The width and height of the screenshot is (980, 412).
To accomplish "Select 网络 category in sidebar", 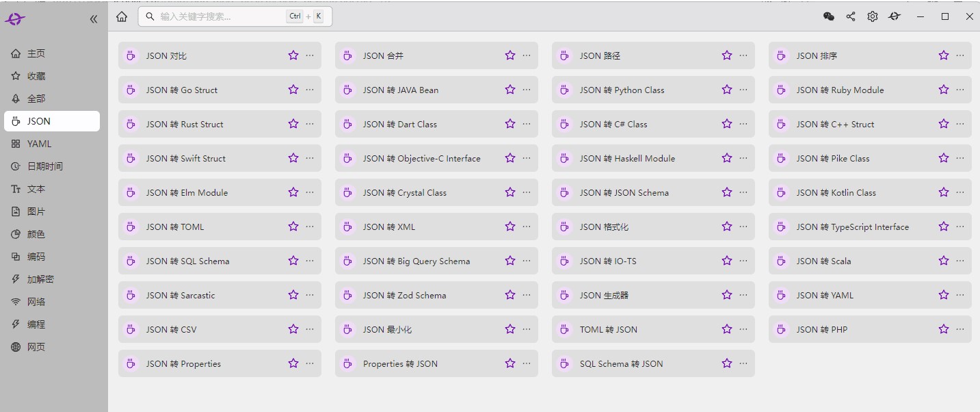I will (52, 302).
